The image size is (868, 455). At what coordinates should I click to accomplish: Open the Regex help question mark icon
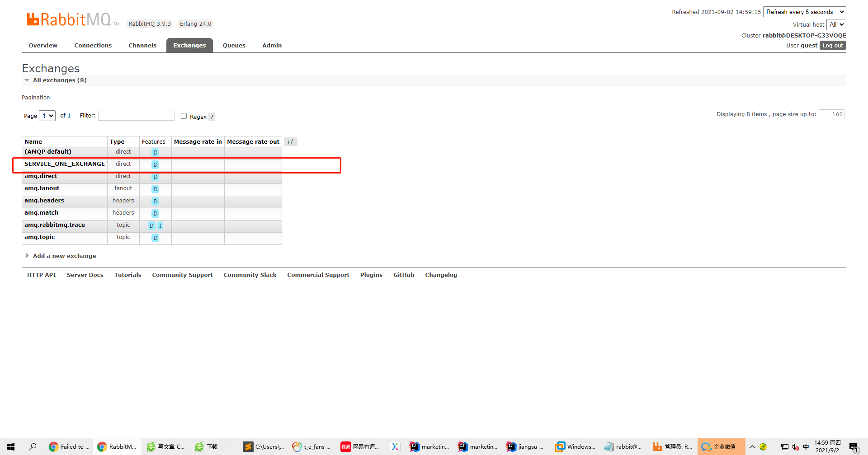point(212,117)
